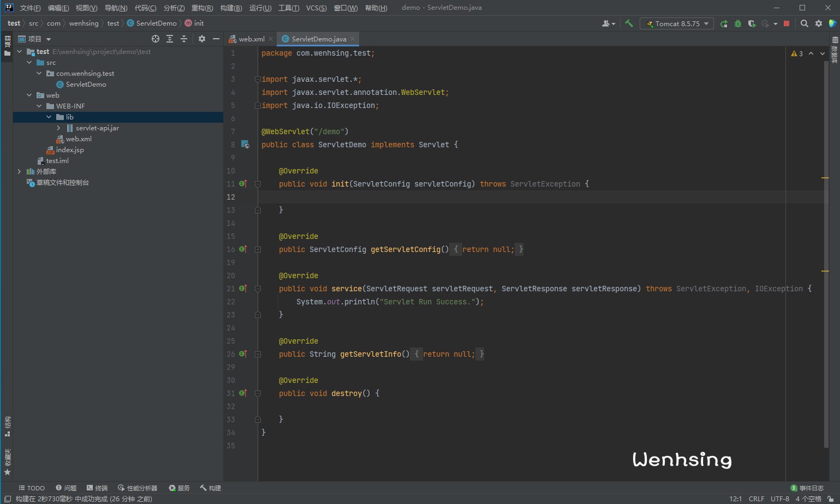Go to previous highlighted error arrow
The image size is (840, 504).
[x=811, y=53]
